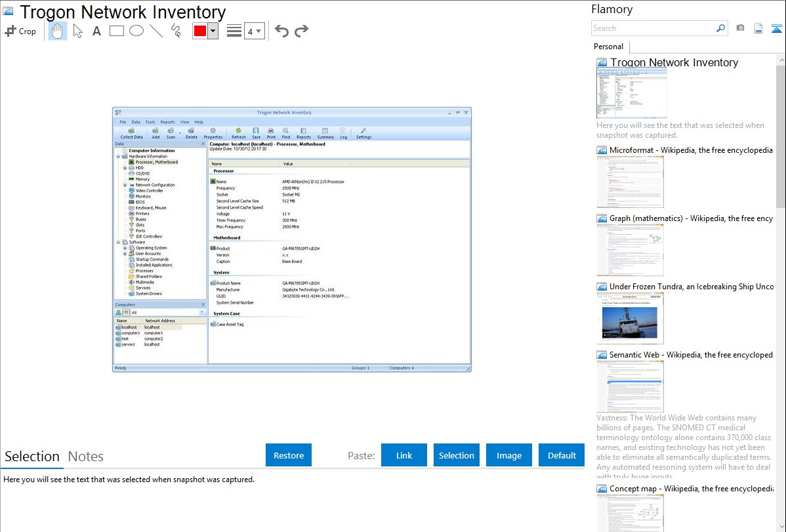
Task: Click the Concept map snapshot thumbnail
Action: click(630, 513)
